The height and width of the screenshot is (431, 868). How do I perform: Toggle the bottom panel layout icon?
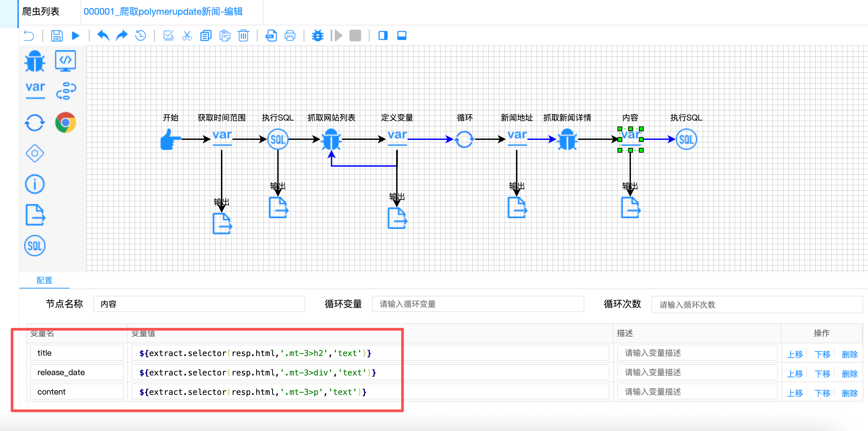(x=402, y=35)
